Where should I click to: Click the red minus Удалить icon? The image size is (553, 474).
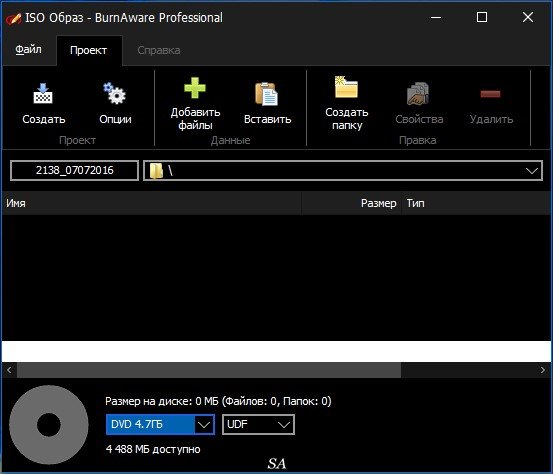click(491, 94)
